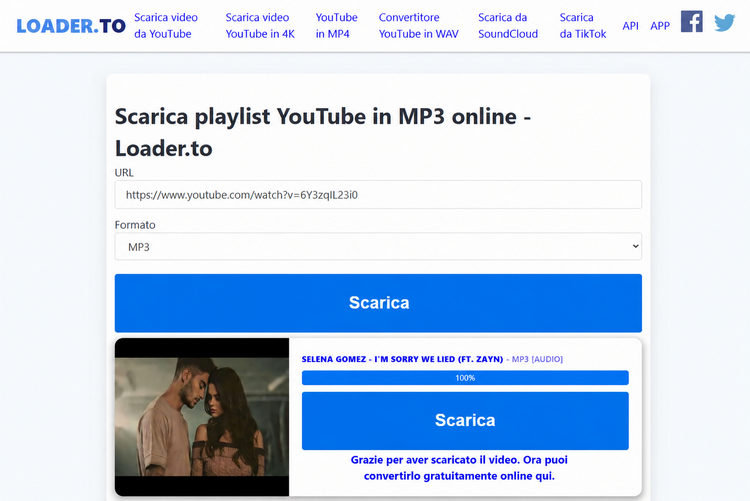Click Scarica button under the progress bar
The width and height of the screenshot is (750, 501).
click(x=465, y=421)
